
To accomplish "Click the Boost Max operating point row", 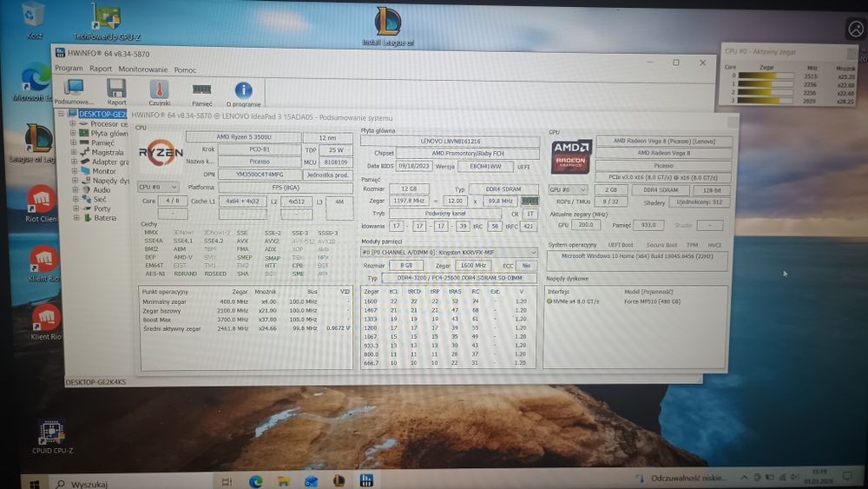I will click(246, 320).
